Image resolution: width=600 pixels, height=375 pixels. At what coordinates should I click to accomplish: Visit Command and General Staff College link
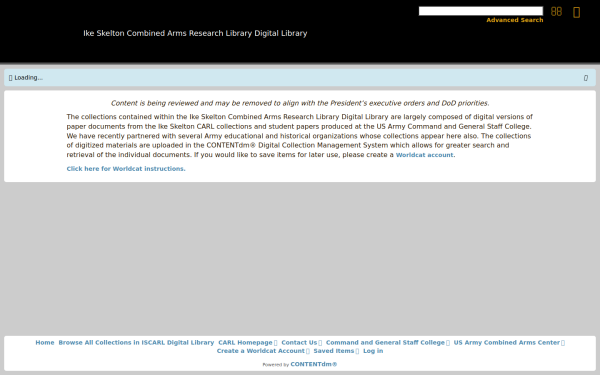pos(388,342)
